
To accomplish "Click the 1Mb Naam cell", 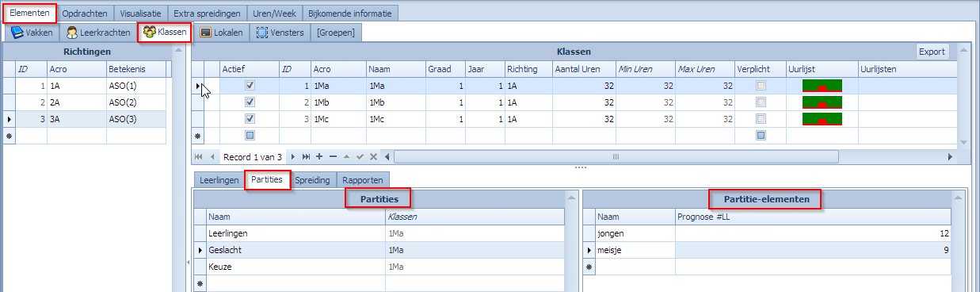I will [x=396, y=102].
